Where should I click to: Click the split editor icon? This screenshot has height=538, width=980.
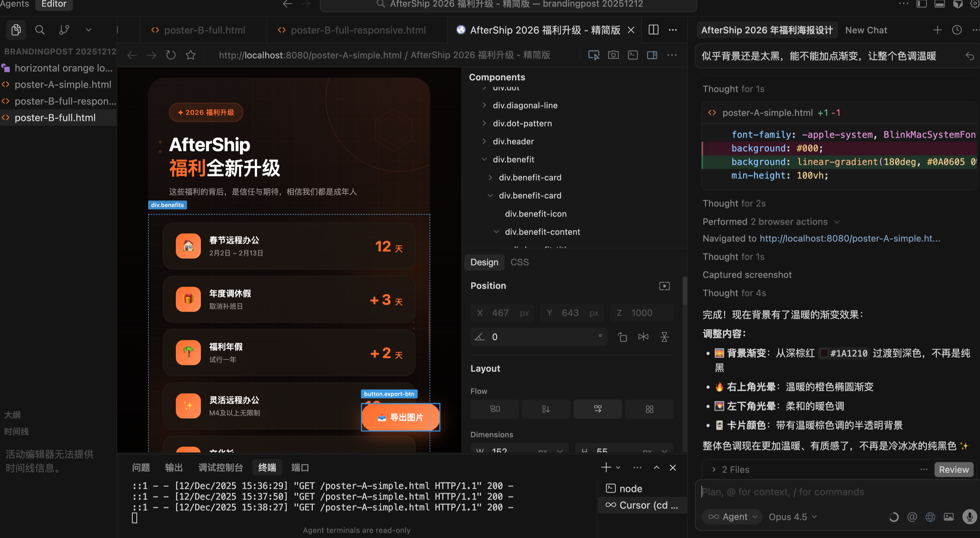[x=653, y=30]
